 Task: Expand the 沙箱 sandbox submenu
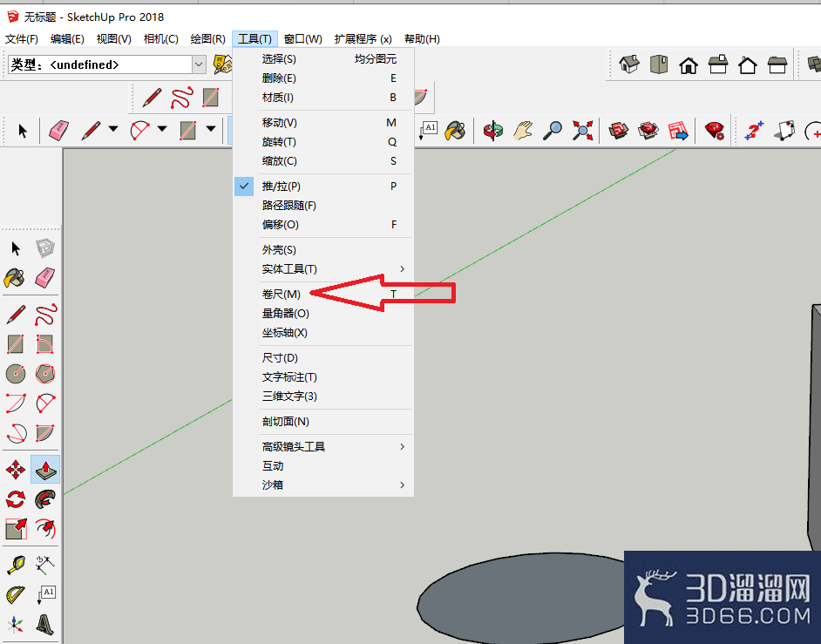323,485
